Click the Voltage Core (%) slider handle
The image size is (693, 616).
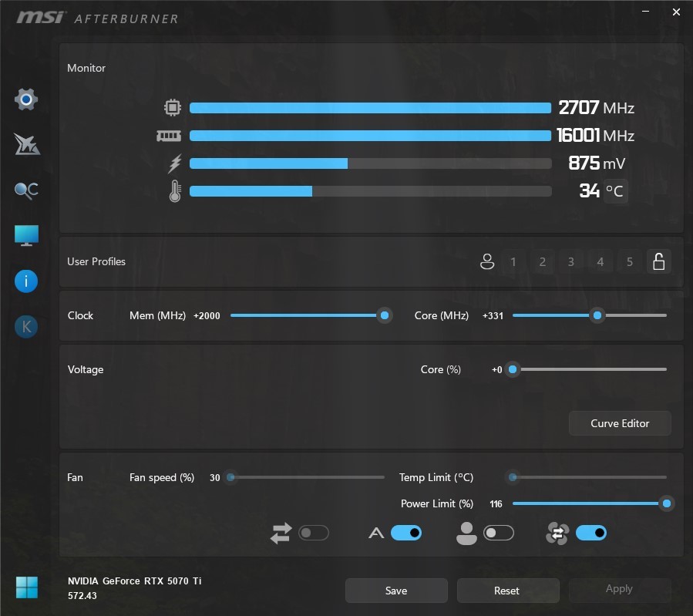coord(513,369)
